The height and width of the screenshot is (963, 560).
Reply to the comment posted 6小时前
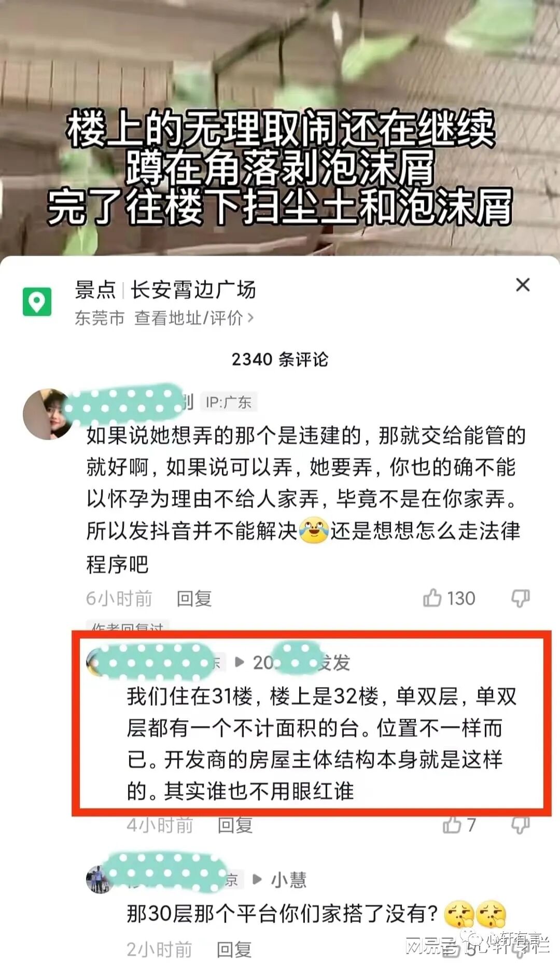[194, 598]
